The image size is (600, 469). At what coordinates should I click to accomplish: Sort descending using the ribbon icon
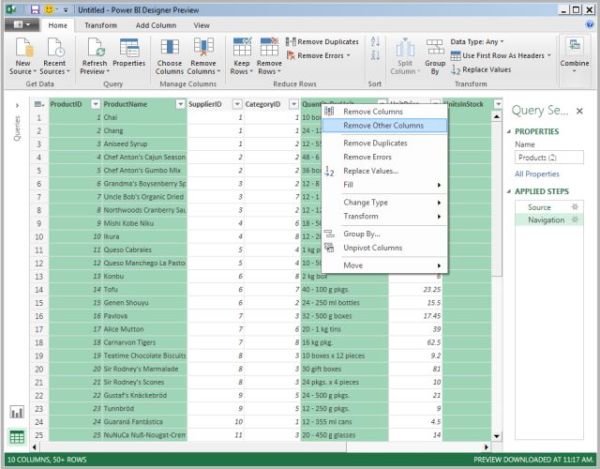tap(375, 55)
